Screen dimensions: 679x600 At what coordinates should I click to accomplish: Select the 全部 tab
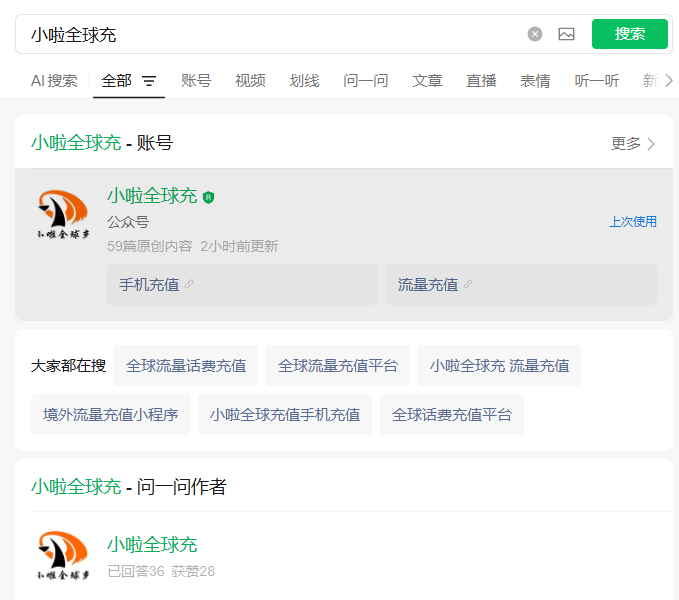pos(116,81)
